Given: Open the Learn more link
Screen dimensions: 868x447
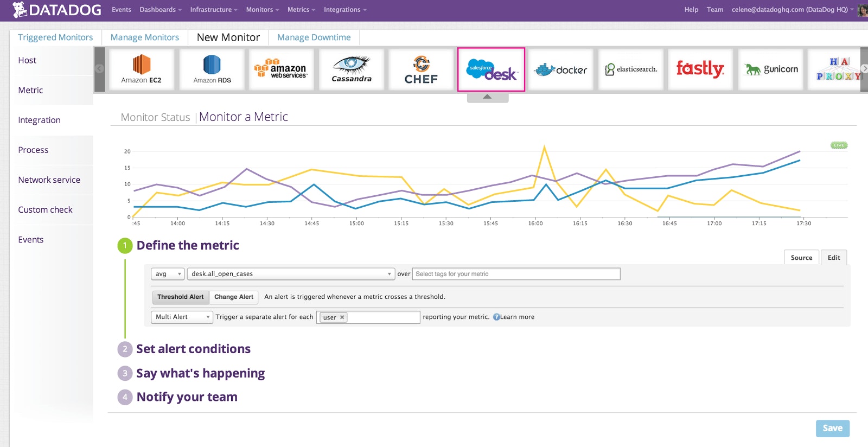Looking at the screenshot, I should coord(516,317).
